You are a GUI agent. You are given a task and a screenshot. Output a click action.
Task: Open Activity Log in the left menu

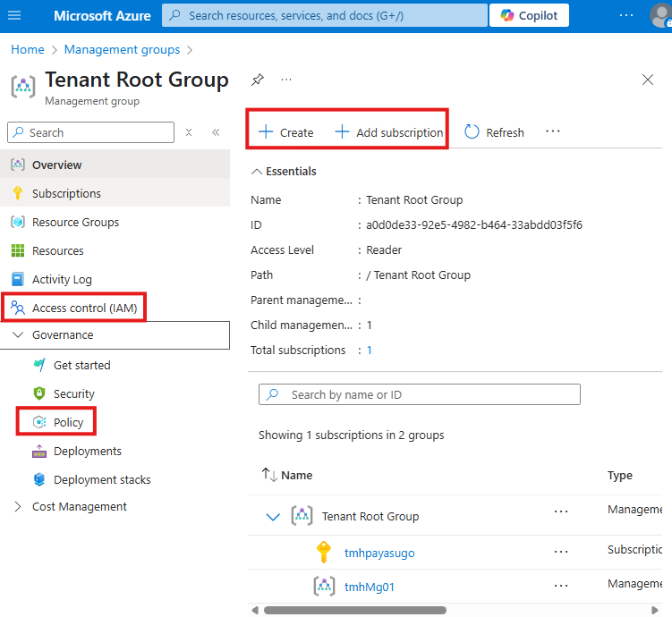115,280
